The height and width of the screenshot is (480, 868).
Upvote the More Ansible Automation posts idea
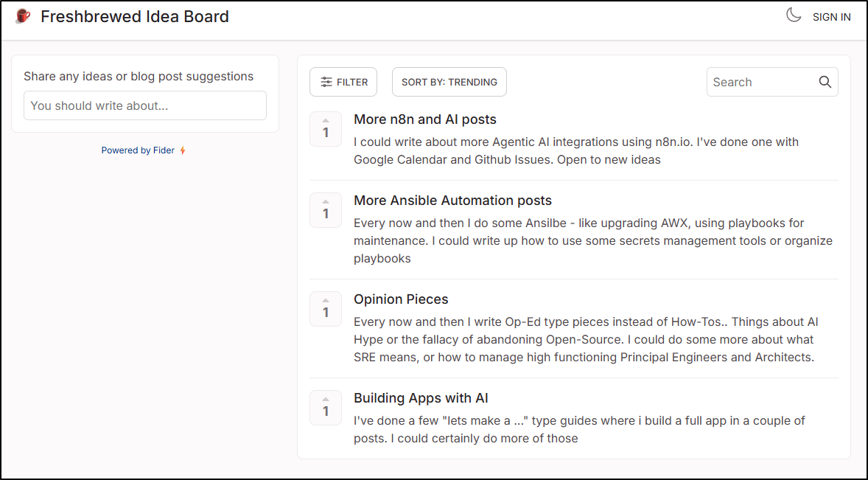tap(326, 210)
